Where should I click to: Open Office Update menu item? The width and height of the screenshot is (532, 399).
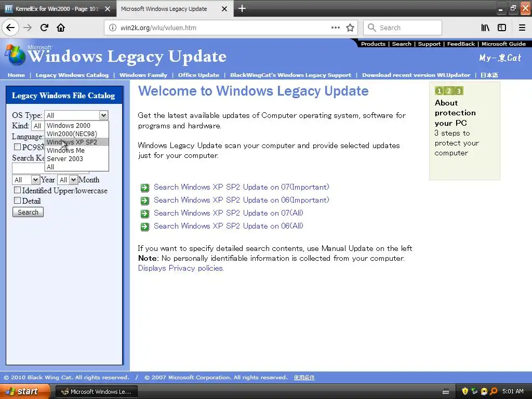(x=198, y=75)
